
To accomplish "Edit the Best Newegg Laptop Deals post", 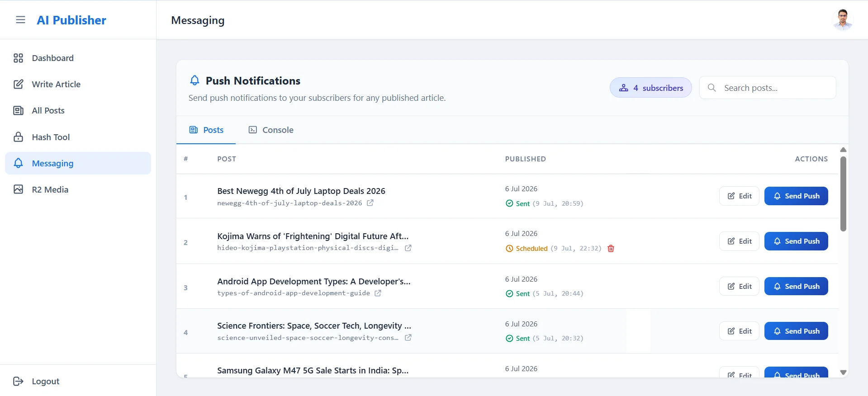I will click(739, 196).
